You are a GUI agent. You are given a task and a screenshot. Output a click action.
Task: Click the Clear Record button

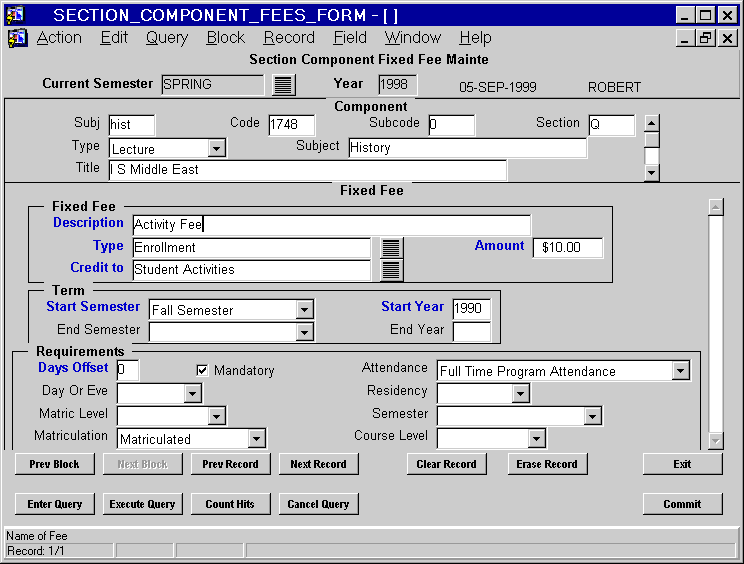click(x=446, y=464)
